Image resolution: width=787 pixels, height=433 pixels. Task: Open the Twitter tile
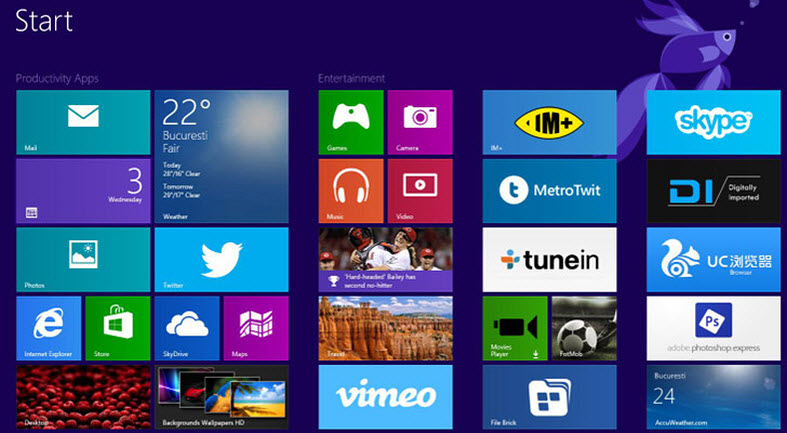[221, 259]
